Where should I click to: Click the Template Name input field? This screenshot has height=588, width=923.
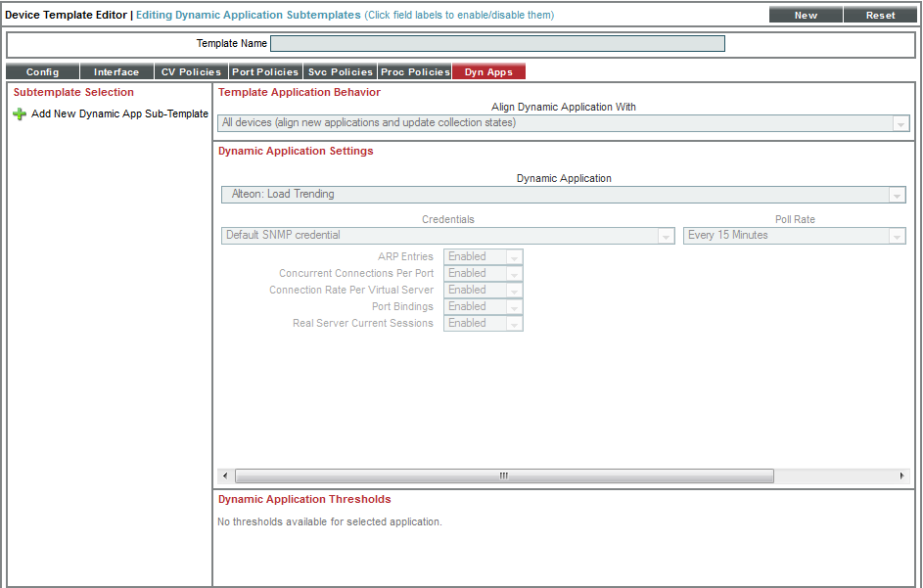[497, 44]
